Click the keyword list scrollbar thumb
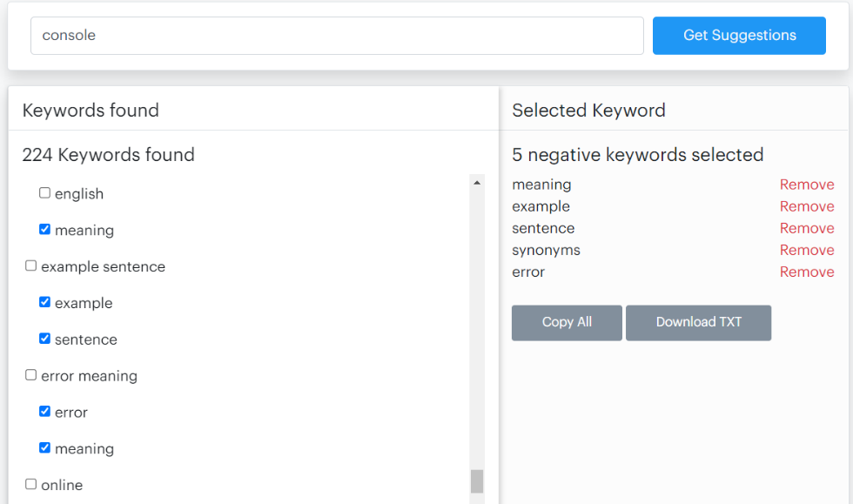 [477, 481]
